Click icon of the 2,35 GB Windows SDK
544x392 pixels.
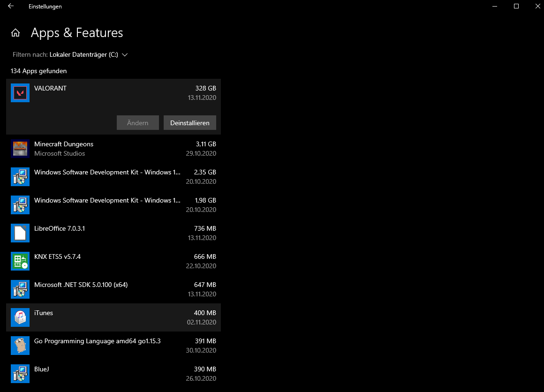click(x=20, y=177)
